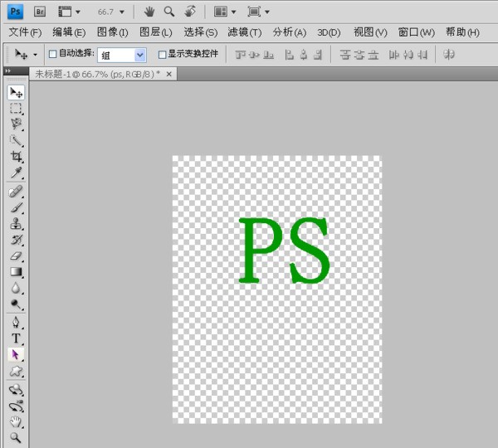Open the 编辑(E) Edit menu
The image size is (498, 448).
coord(69,32)
